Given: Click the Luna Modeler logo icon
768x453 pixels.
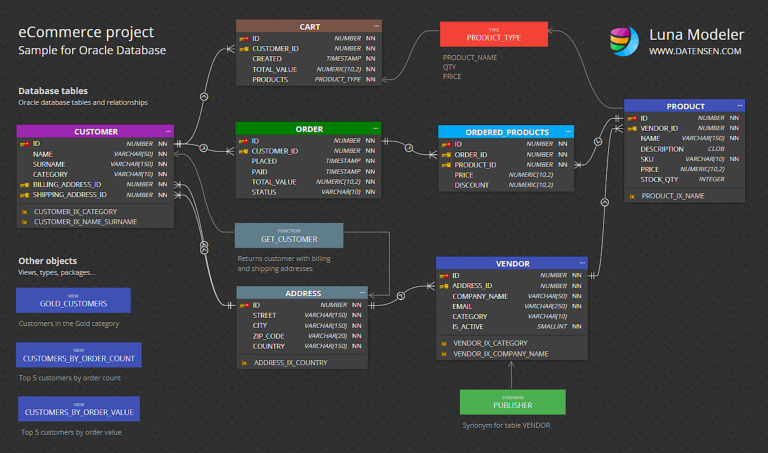Looking at the screenshot, I should (x=623, y=40).
